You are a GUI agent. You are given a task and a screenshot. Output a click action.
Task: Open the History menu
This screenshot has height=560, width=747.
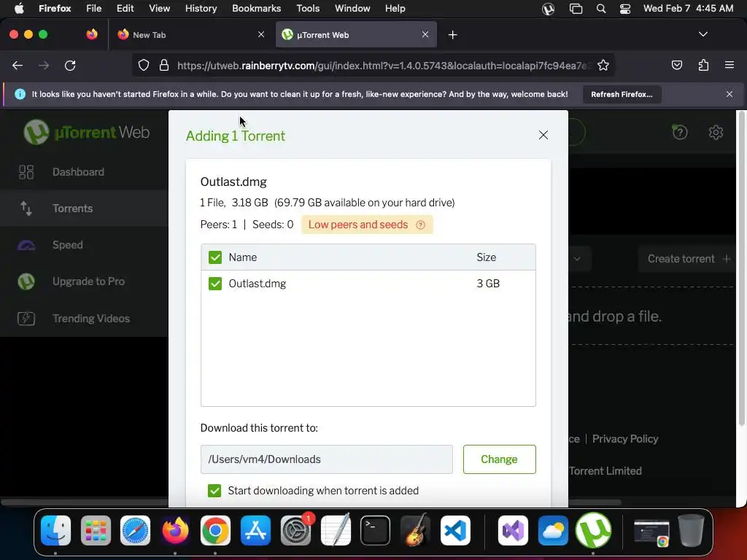201,9
